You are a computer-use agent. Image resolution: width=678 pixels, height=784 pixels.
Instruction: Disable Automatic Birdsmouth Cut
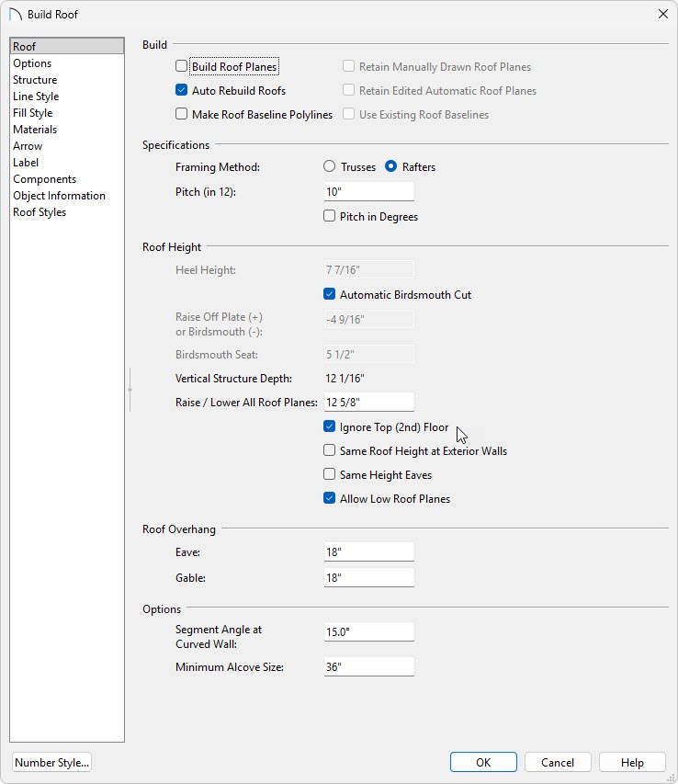pyautogui.click(x=330, y=295)
